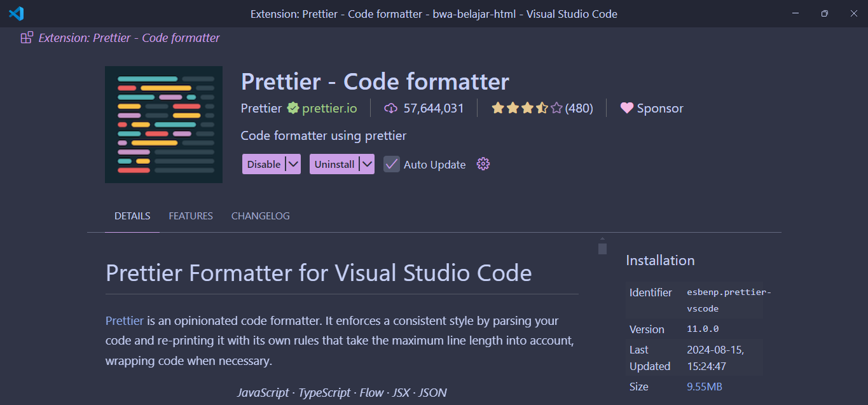
Task: Click the Prettier publisher name
Action: pos(261,108)
